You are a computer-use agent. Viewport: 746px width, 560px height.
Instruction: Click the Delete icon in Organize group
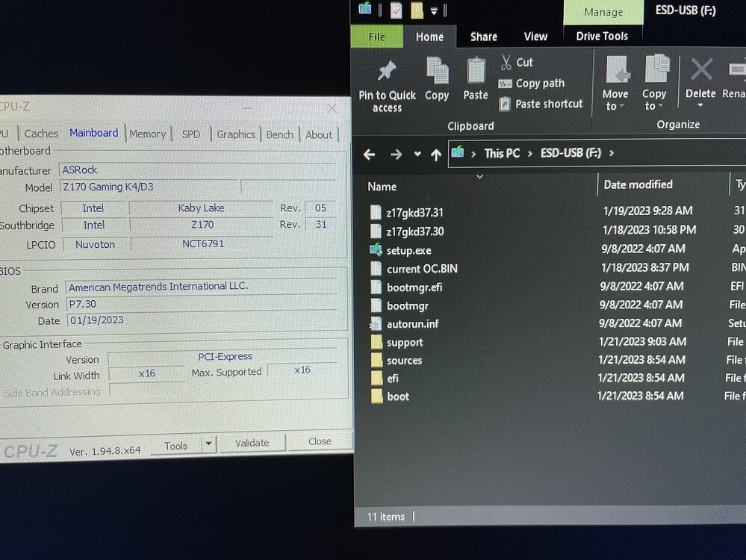[700, 72]
